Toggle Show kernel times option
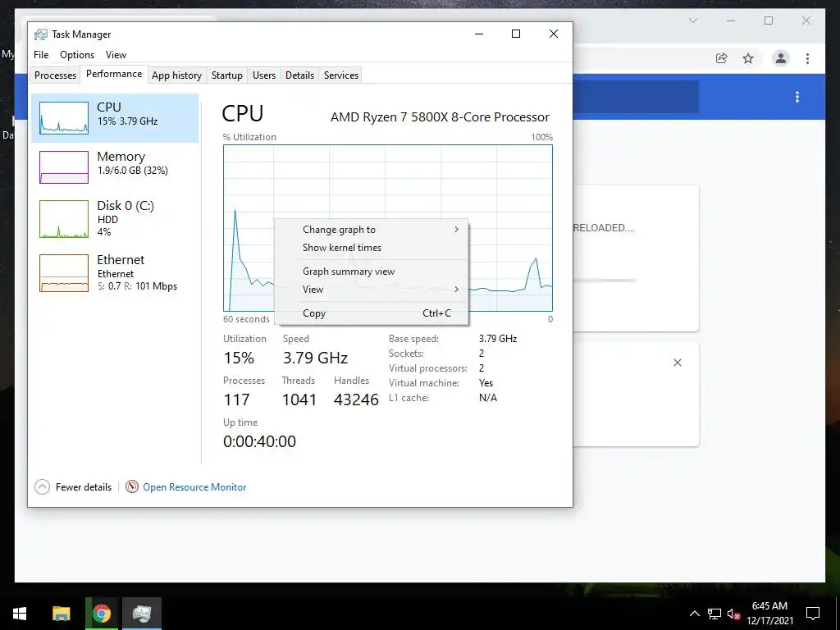This screenshot has height=630, width=840. point(372,248)
